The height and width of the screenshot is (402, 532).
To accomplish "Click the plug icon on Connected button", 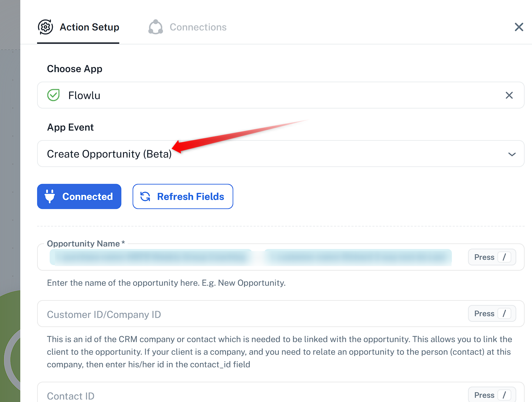I will click(x=50, y=196).
